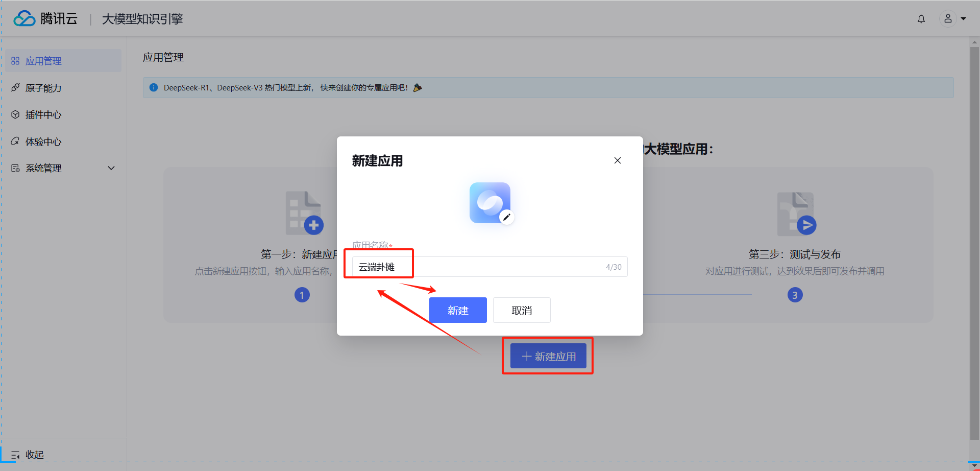Expand the 系统管理 chevron

(x=111, y=168)
